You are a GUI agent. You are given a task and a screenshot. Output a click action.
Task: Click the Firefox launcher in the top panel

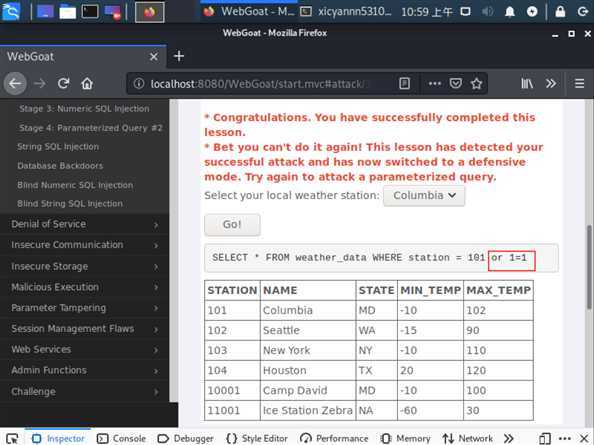click(x=150, y=12)
